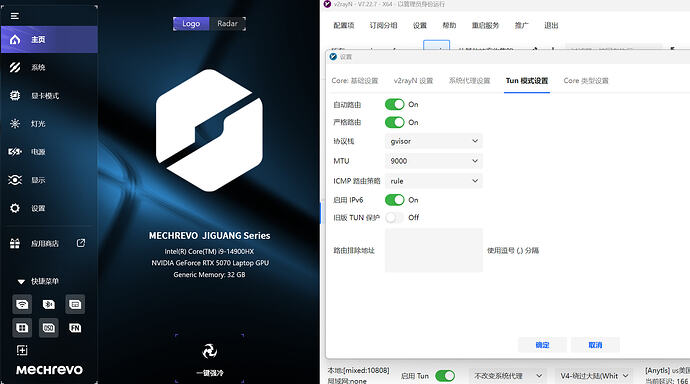Image resolution: width=690 pixels, height=384 pixels.
Task: Open 配置项 menu in v2rayN
Action: [344, 26]
